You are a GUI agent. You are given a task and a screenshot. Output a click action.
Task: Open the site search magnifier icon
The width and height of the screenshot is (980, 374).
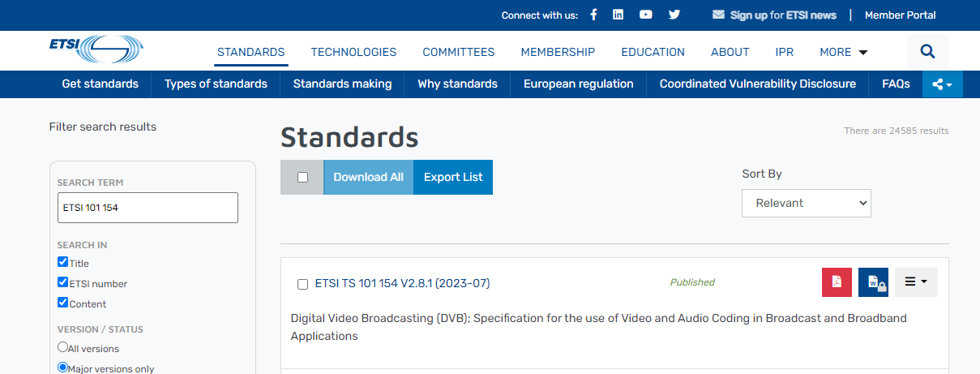pyautogui.click(x=928, y=52)
